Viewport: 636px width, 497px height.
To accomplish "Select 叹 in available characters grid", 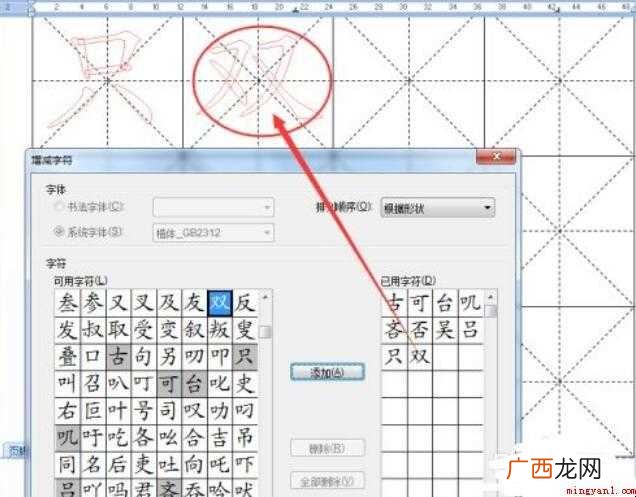I will click(194, 411).
